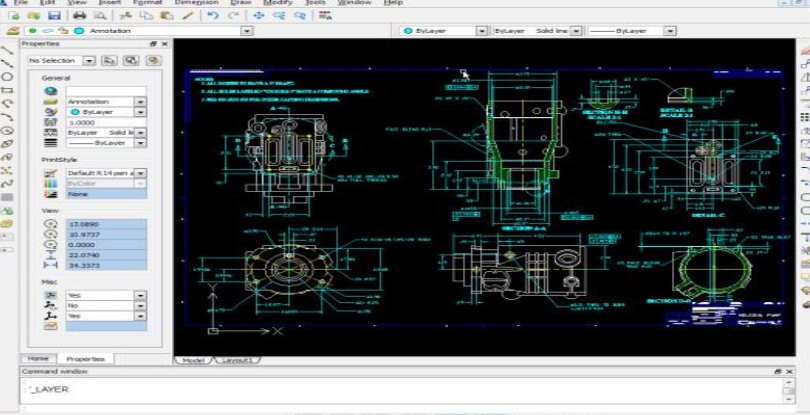Toggle layer visibility green dot in layer bar

[x=32, y=31]
